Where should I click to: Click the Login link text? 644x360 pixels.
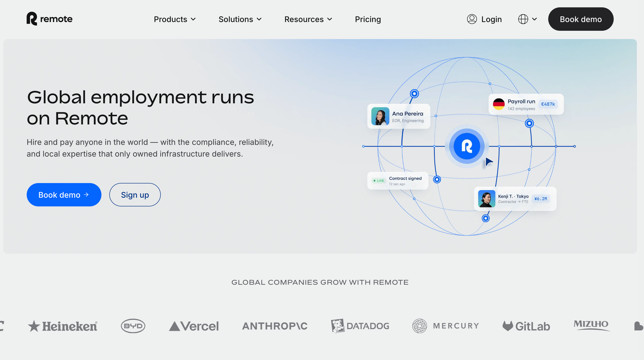click(491, 19)
